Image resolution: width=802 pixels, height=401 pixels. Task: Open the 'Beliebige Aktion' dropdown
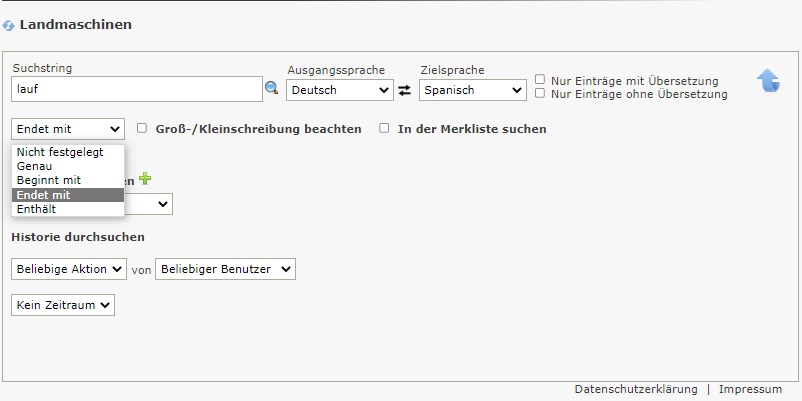(x=69, y=269)
